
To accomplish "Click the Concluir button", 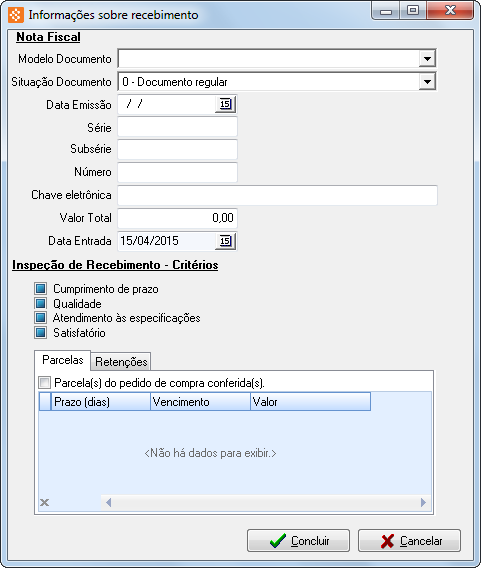I will [x=298, y=540].
